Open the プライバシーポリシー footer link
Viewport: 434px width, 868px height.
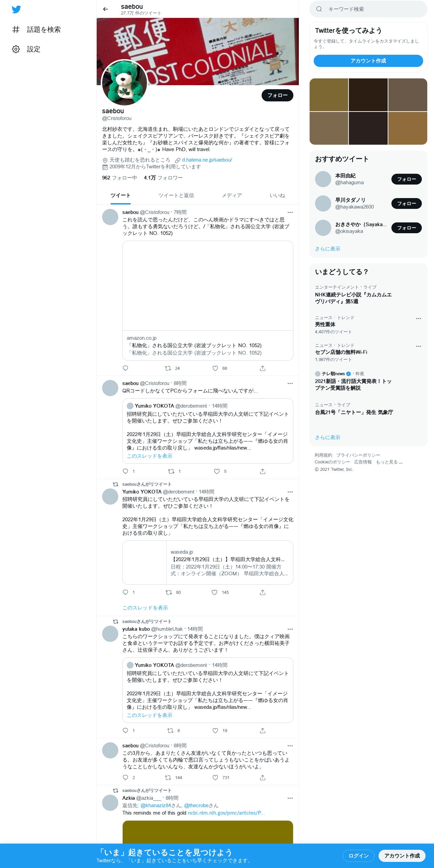(x=358, y=455)
